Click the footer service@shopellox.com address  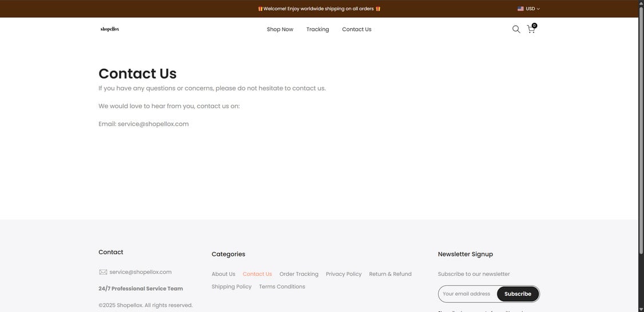pos(141,272)
